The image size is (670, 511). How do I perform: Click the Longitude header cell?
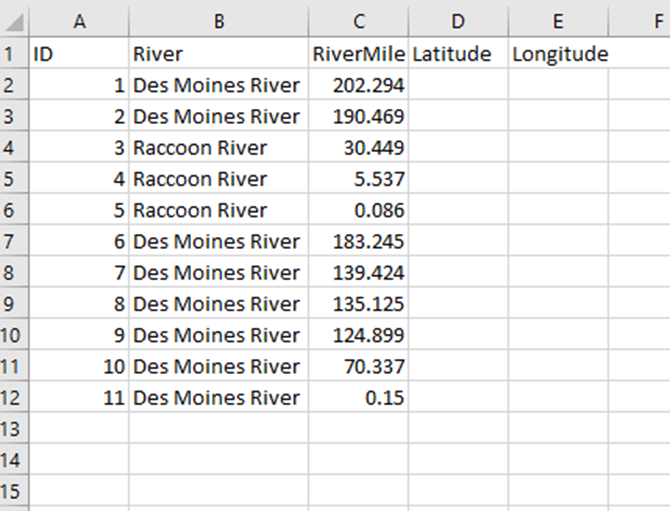558,53
